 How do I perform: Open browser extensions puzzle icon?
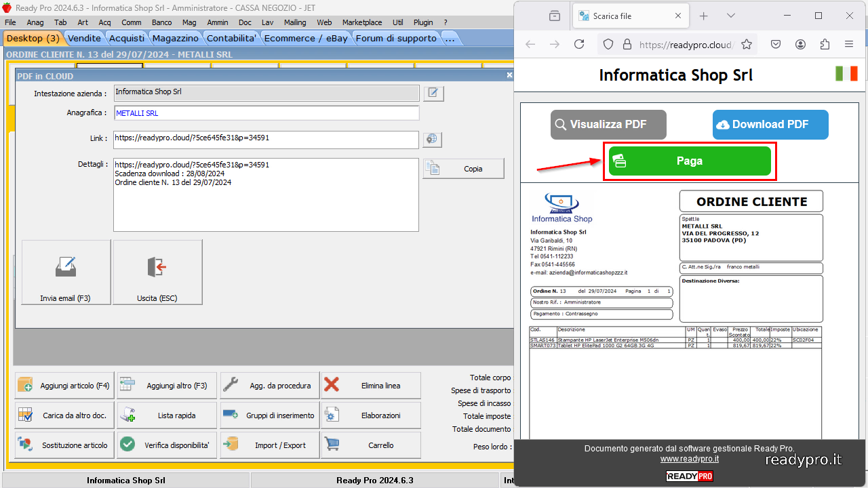pos(825,44)
